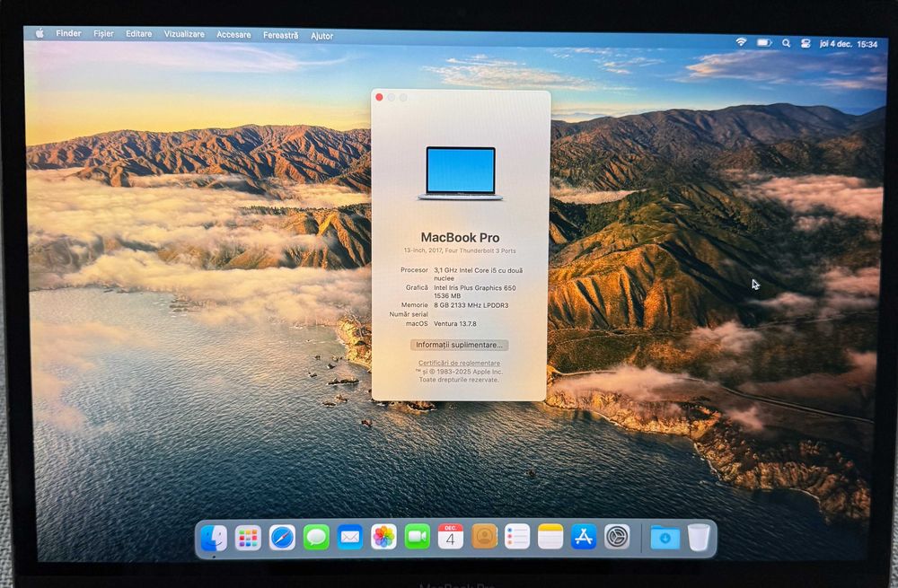Open the Ajutor menu
The image size is (898, 588).
(x=321, y=36)
